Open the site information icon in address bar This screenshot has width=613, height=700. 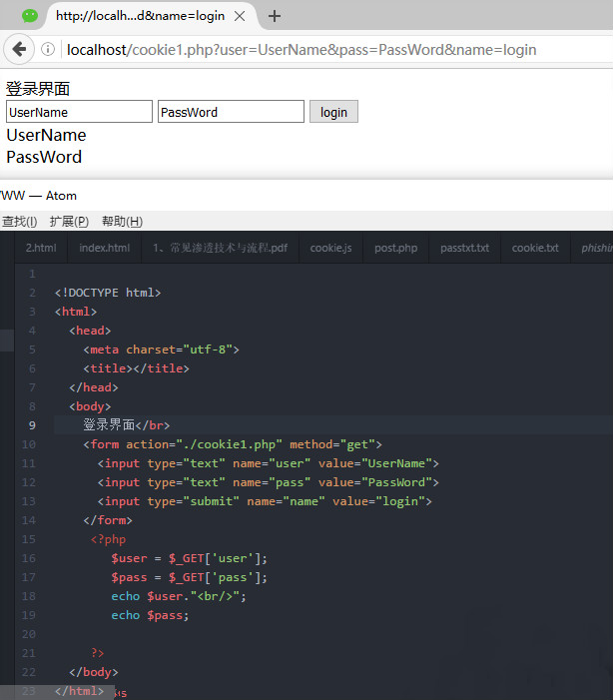pos(48,49)
